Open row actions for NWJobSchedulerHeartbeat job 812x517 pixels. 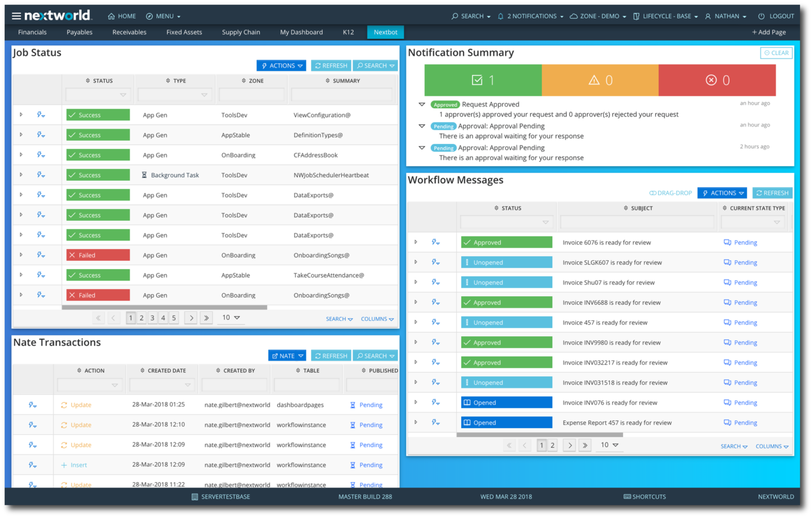point(41,175)
